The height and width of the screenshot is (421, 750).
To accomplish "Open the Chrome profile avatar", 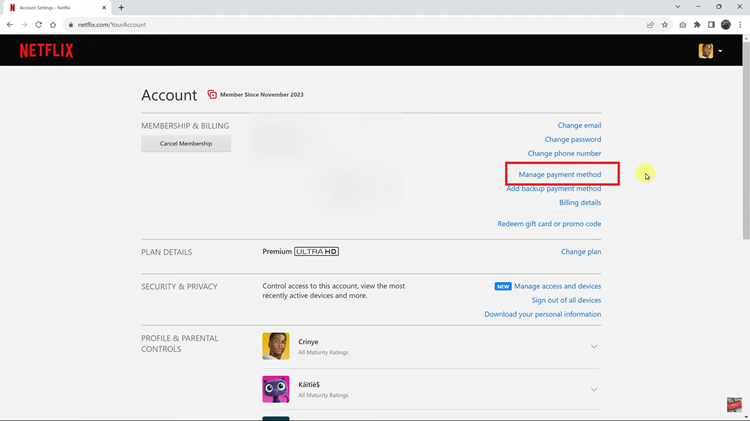I will click(726, 25).
